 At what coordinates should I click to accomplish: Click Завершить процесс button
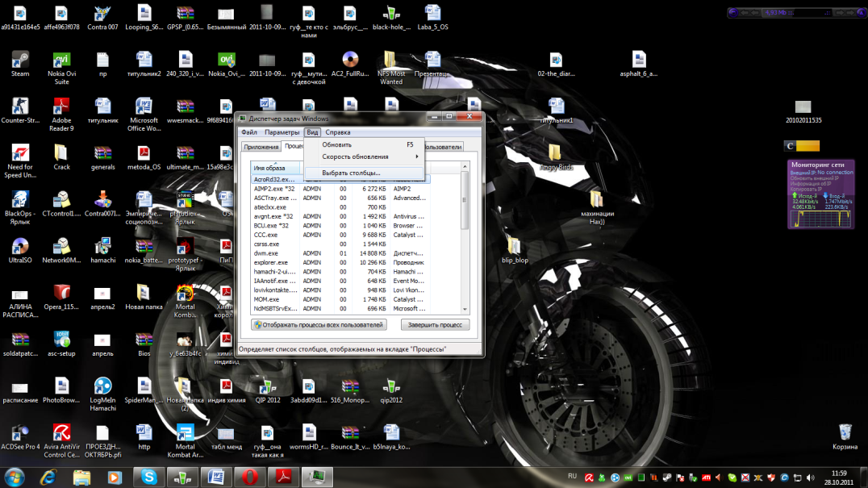pyautogui.click(x=435, y=325)
